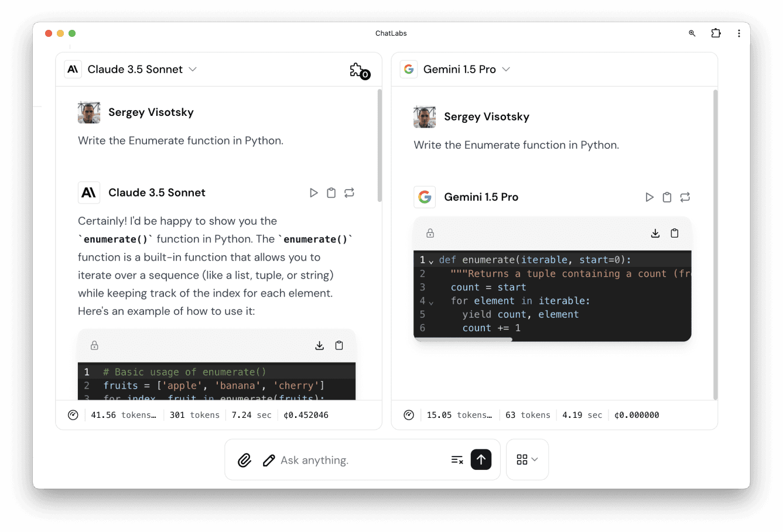Image resolution: width=783 pixels, height=532 pixels.
Task: Copy the Gemini 1.5 Pro response
Action: (x=667, y=197)
